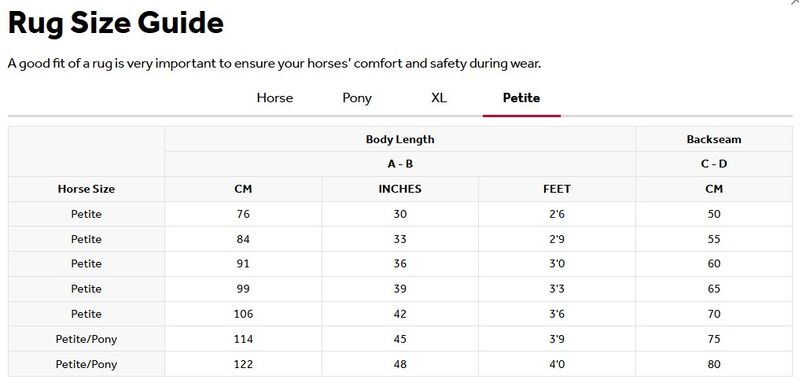Click the backseam 65 cell

point(714,289)
